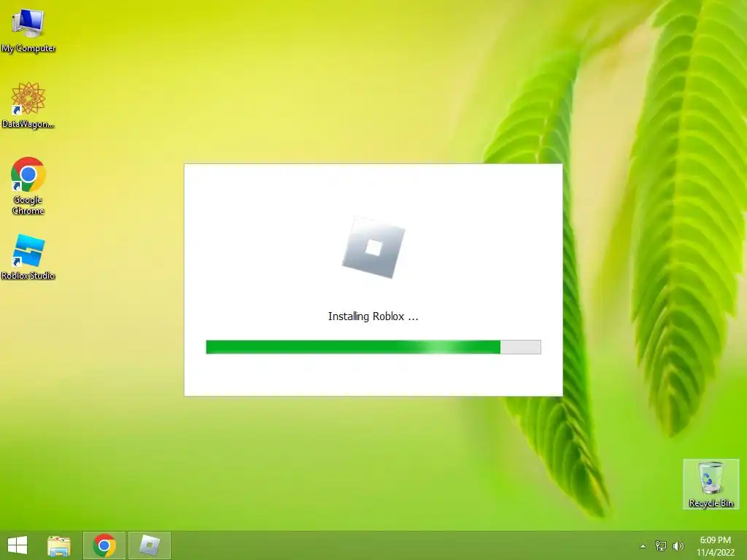This screenshot has width=747, height=560.
Task: Open the volume control tray icon
Action: pos(678,546)
